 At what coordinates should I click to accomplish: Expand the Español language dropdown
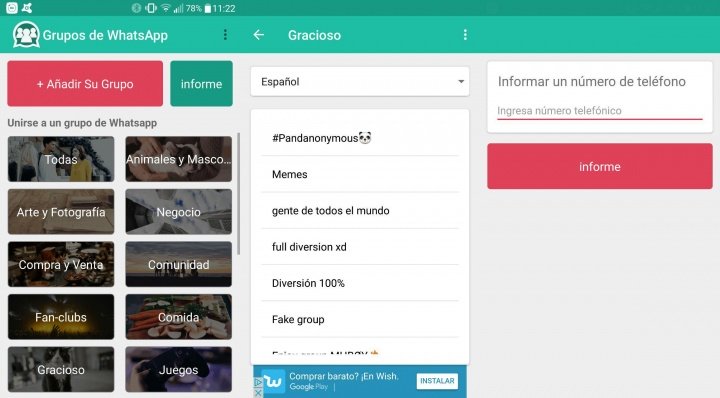[360, 82]
